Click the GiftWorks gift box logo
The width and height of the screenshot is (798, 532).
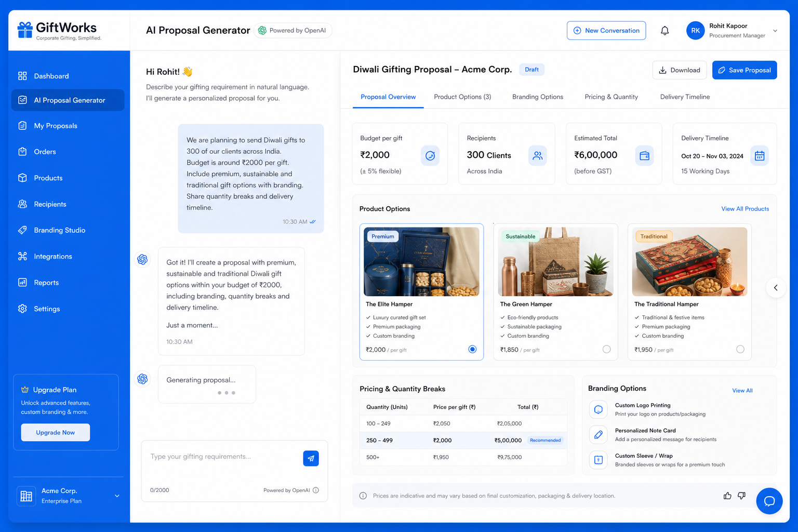point(25,30)
